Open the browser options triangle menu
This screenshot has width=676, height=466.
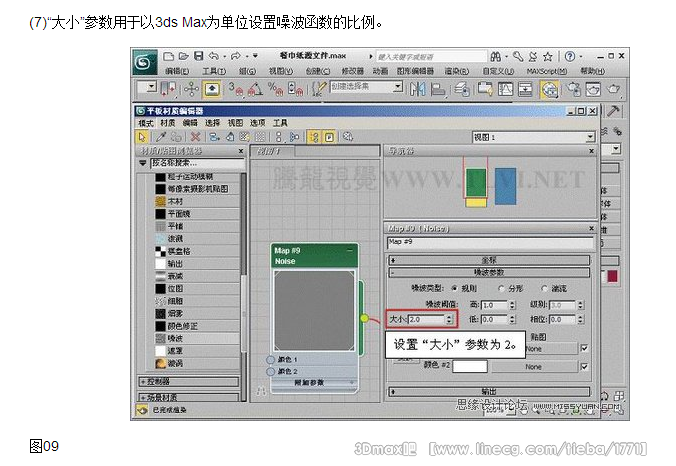(x=143, y=163)
